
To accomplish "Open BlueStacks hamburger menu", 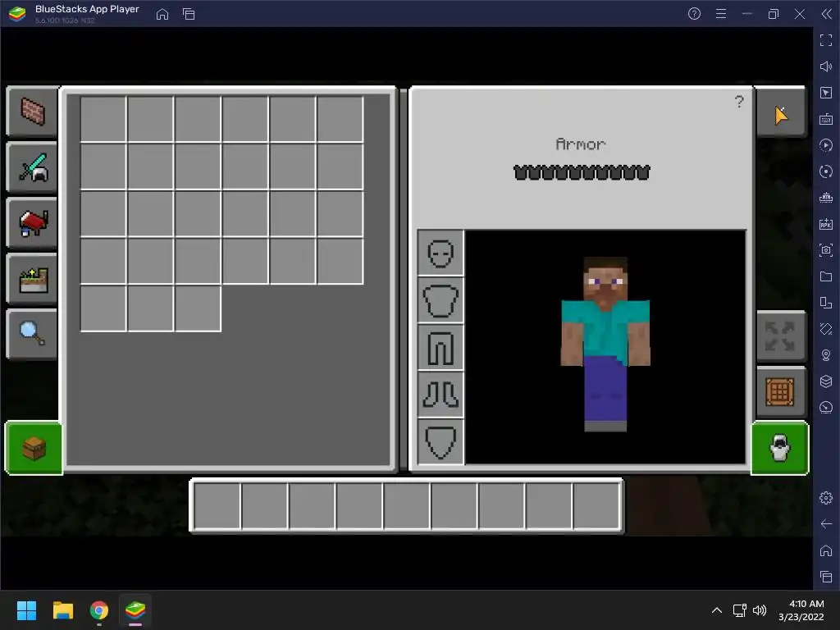I will [721, 14].
